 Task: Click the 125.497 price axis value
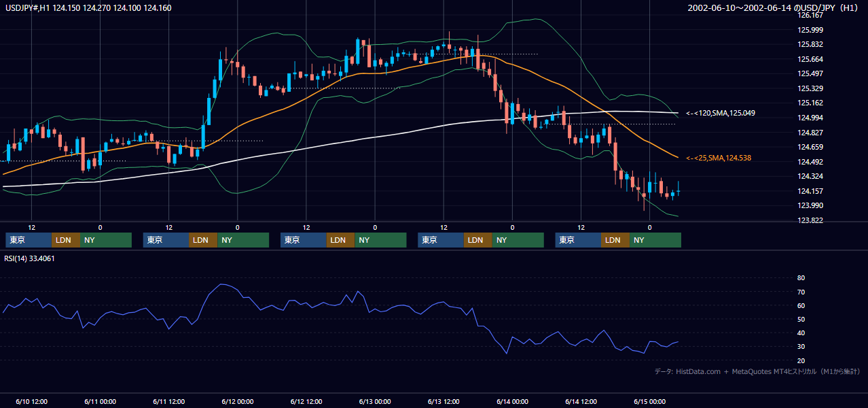[x=810, y=73]
